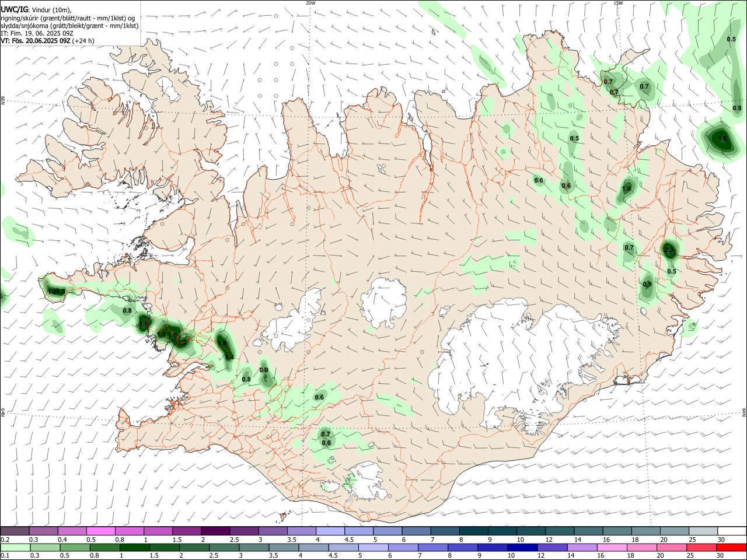Click the light lavender 4 swatch in the snow legend
Viewport: 747px width, 560px height.
[329, 531]
